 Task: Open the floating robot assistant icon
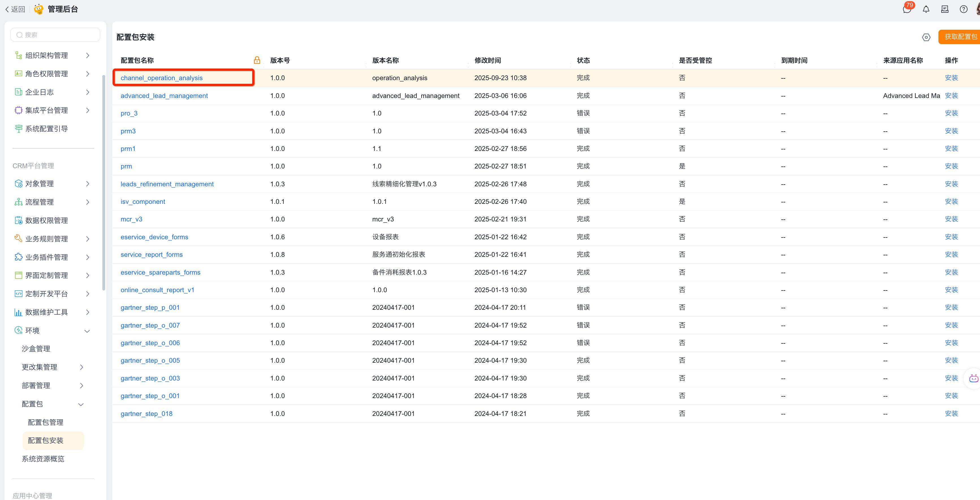(x=973, y=378)
